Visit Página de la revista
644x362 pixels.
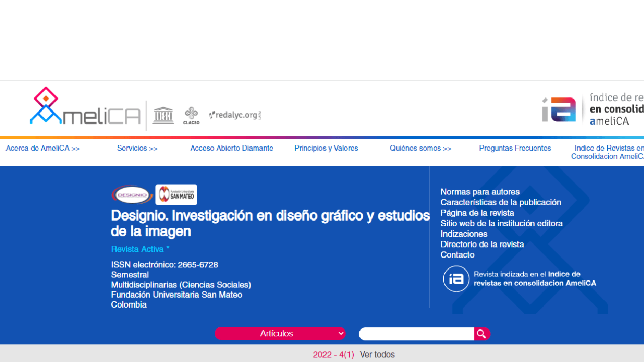click(477, 213)
